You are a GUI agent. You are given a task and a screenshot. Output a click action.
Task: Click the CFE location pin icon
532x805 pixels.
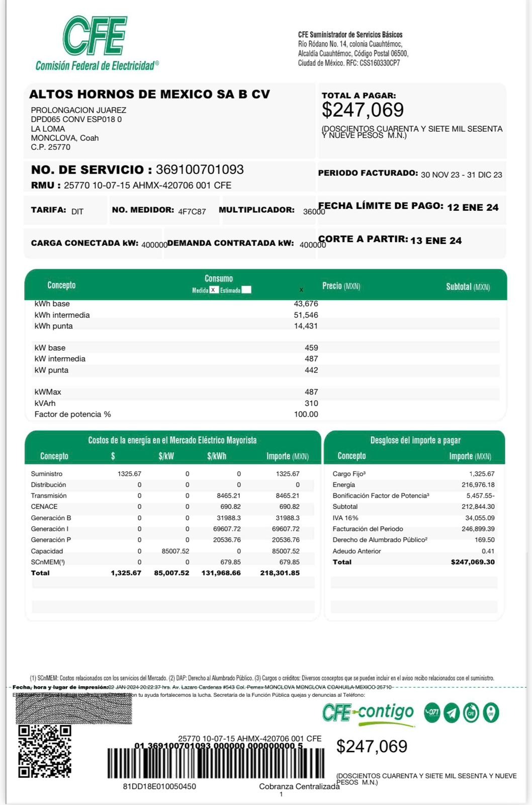(x=491, y=712)
